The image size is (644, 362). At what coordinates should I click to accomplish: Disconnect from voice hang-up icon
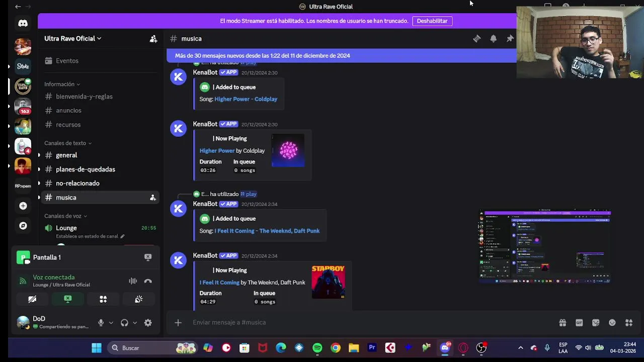(148, 281)
